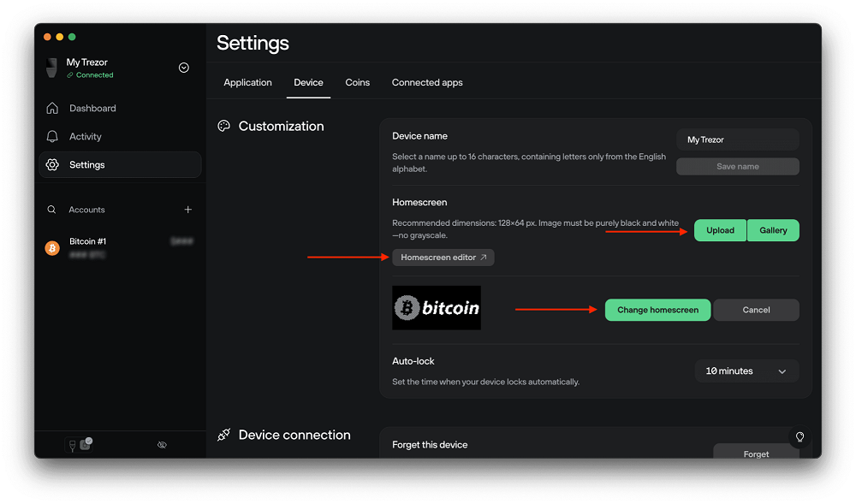Click the bitcoin homescreen preview thumbnail
Screen dimensions: 856x504
coord(437,308)
